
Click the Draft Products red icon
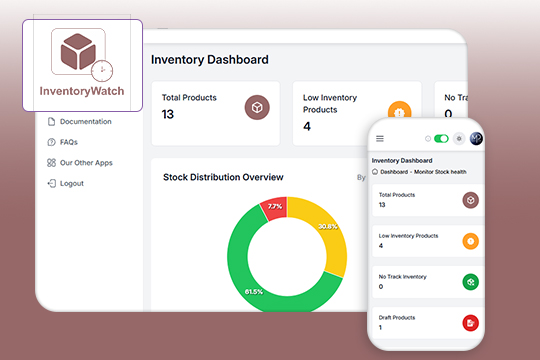pyautogui.click(x=470, y=323)
